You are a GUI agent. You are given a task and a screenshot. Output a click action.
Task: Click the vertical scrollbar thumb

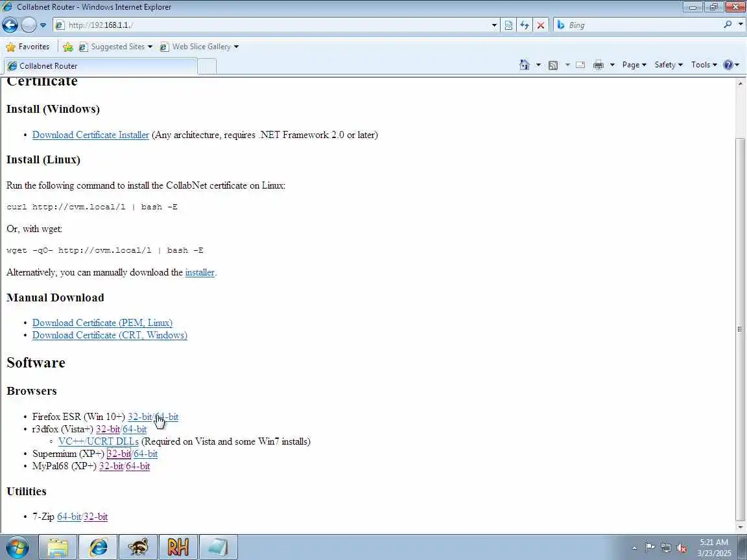[x=740, y=329]
